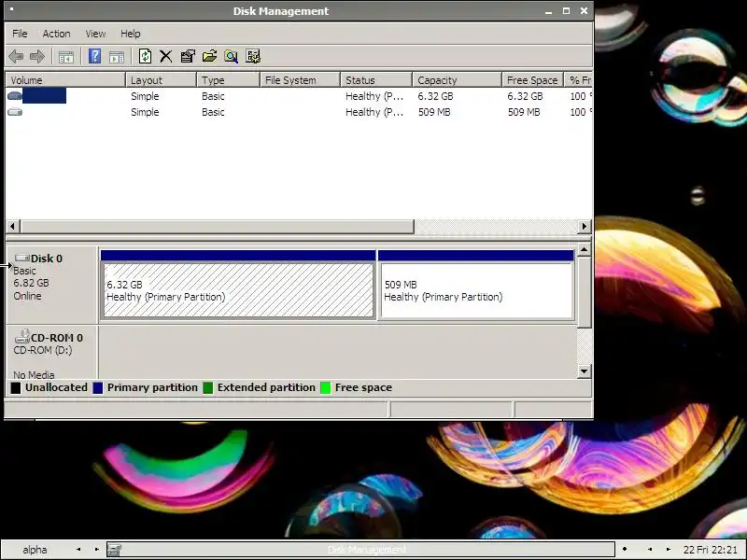Click the right arrow beside alpha label
The height and width of the screenshot is (560, 747).
pyautogui.click(x=96, y=550)
